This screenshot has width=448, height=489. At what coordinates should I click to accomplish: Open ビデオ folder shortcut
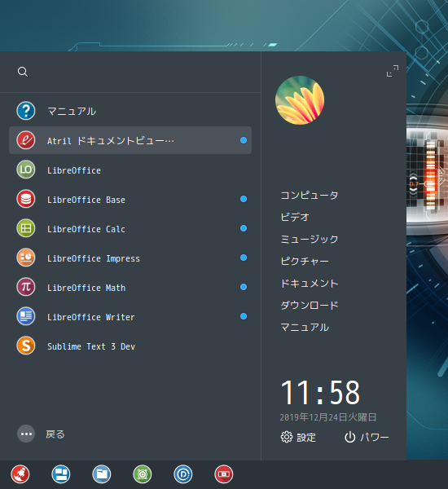(x=295, y=217)
